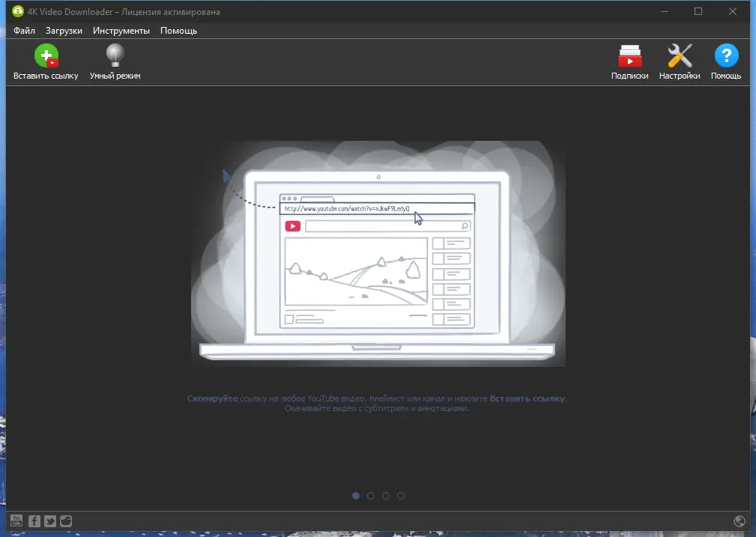Viewport: 756px width, 537px height.
Task: Click 'Скачивайте видео с субтитрами и аннотациями' text
Action: point(377,408)
